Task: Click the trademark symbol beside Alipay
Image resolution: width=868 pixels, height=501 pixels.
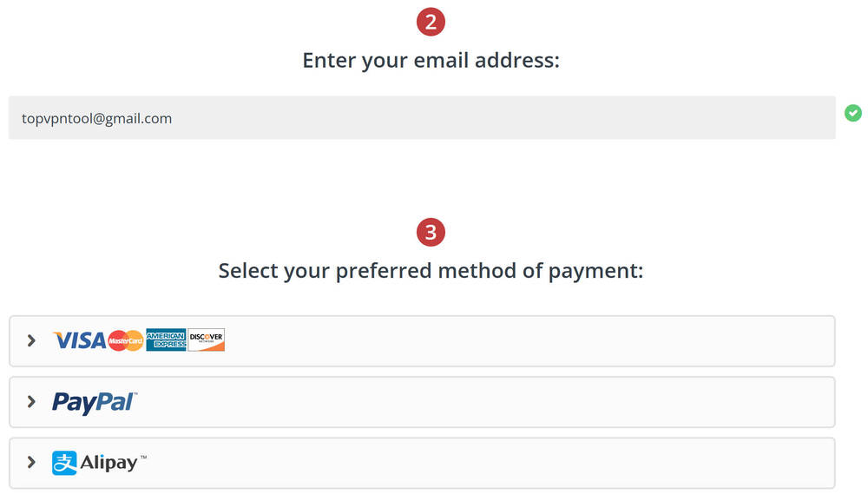Action: [143, 457]
